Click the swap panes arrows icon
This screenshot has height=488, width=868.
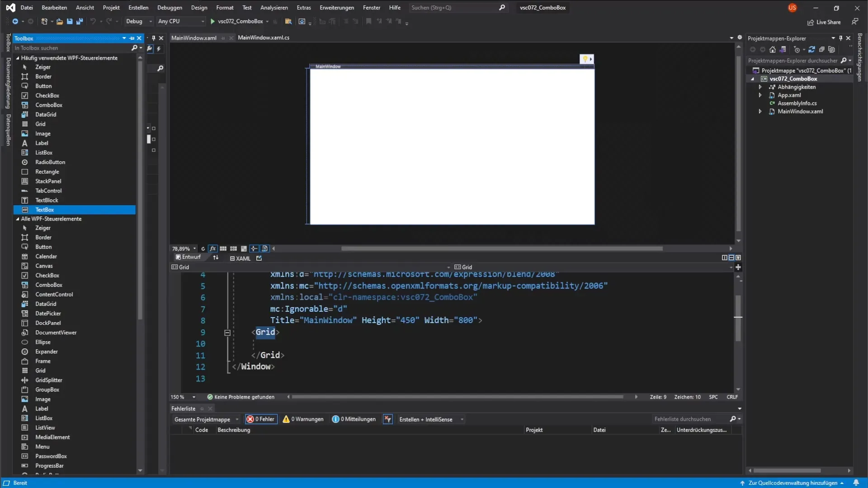coord(216,258)
